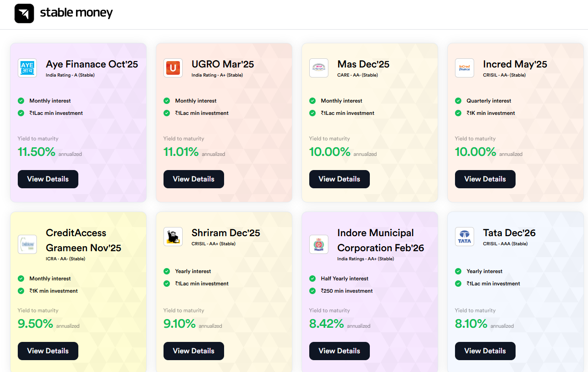This screenshot has width=588, height=372.
Task: Click the ICRA - AA- (Stable) rating
Action: tap(66, 259)
